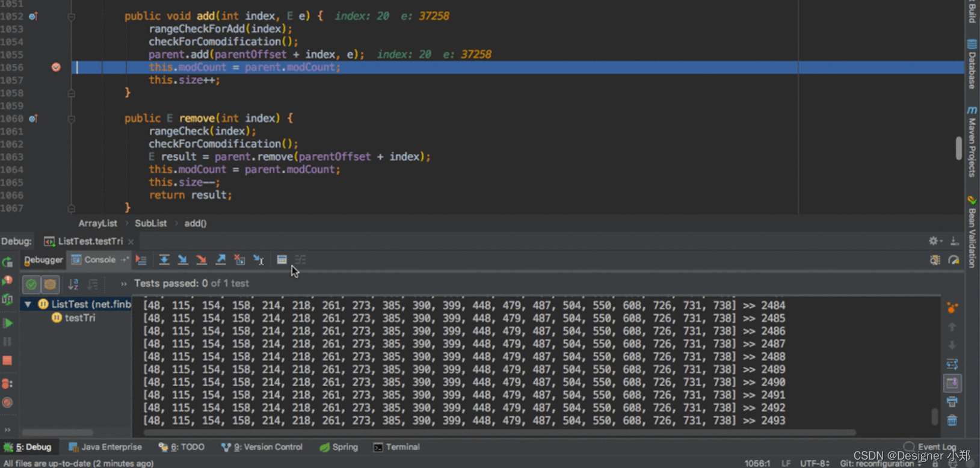This screenshot has width=980, height=468.
Task: Click add() in breadcrumb
Action: click(x=195, y=223)
